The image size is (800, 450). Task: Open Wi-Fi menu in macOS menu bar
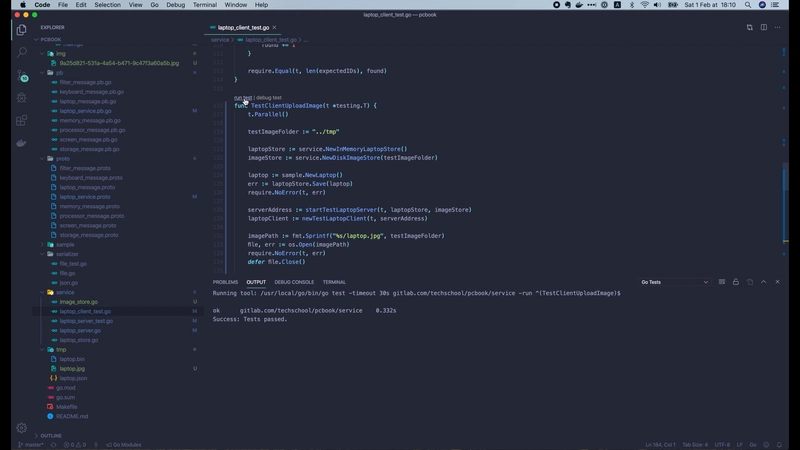[644, 5]
